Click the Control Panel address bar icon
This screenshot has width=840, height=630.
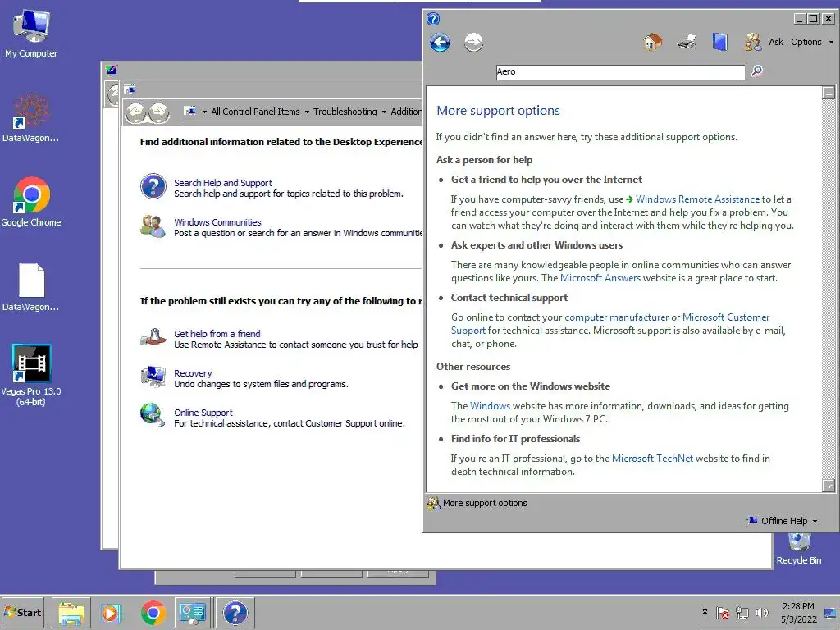click(189, 112)
